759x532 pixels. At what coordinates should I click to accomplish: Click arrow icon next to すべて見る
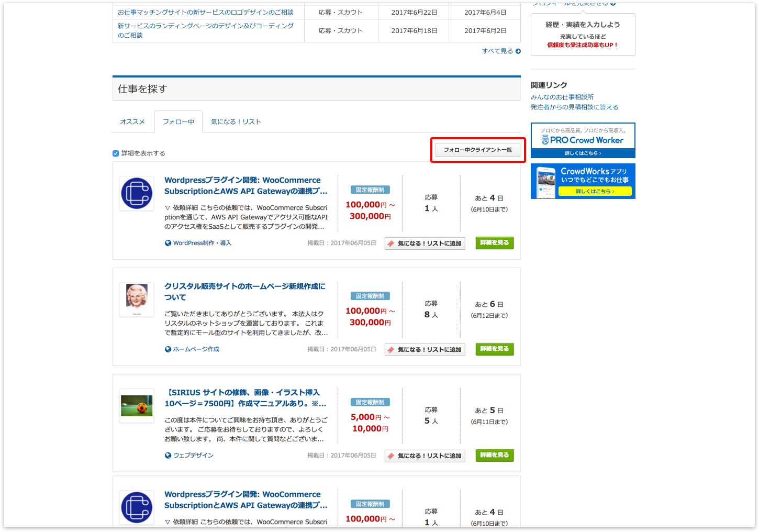click(x=518, y=51)
